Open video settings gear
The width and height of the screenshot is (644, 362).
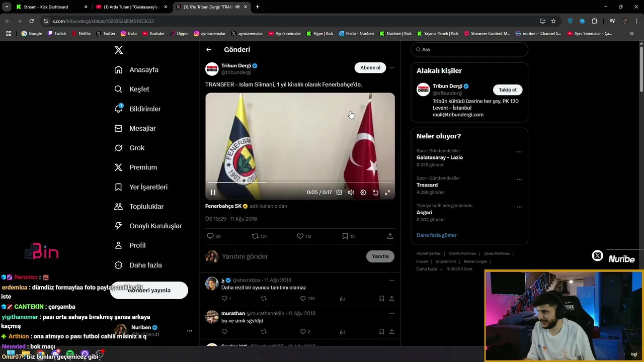coord(363,192)
